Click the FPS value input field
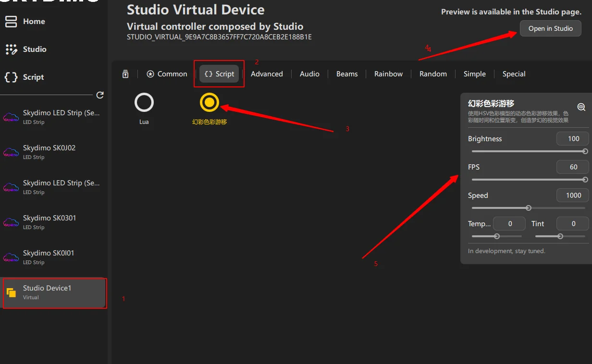 (573, 167)
